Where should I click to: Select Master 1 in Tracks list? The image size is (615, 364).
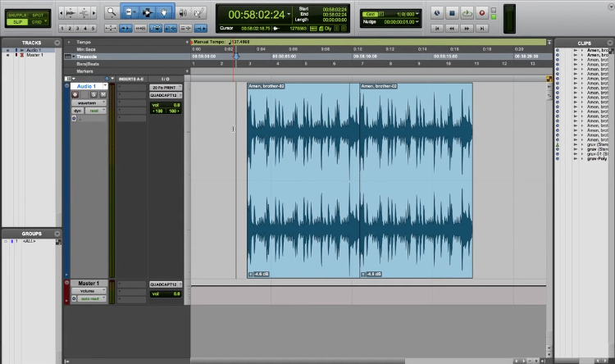pos(34,55)
